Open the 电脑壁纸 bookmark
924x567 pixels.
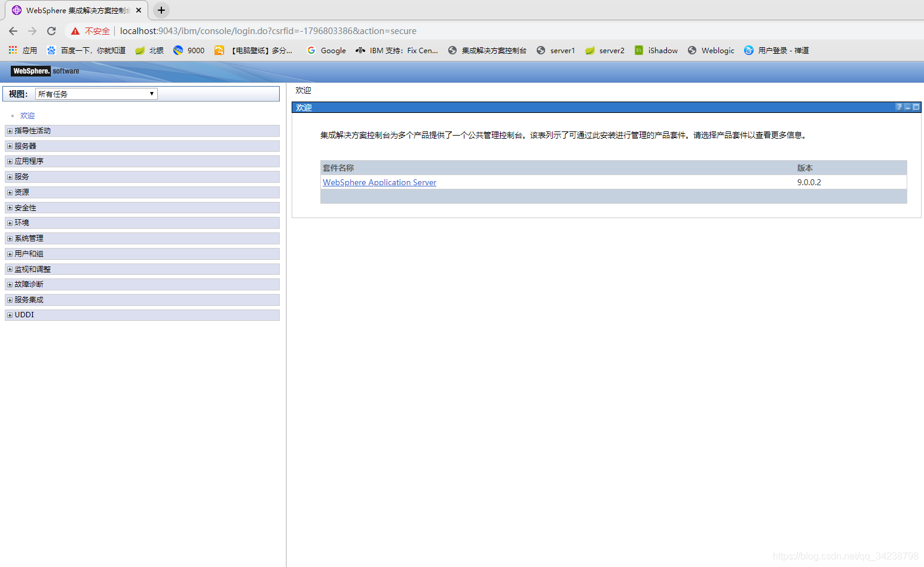coord(254,50)
